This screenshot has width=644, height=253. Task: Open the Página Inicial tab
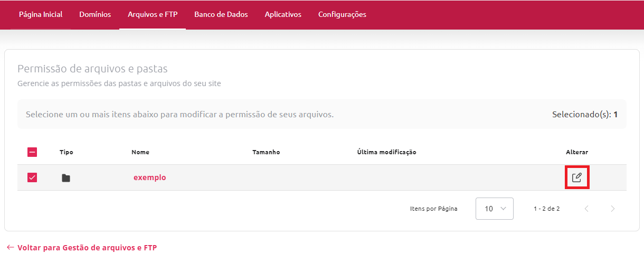pyautogui.click(x=41, y=15)
